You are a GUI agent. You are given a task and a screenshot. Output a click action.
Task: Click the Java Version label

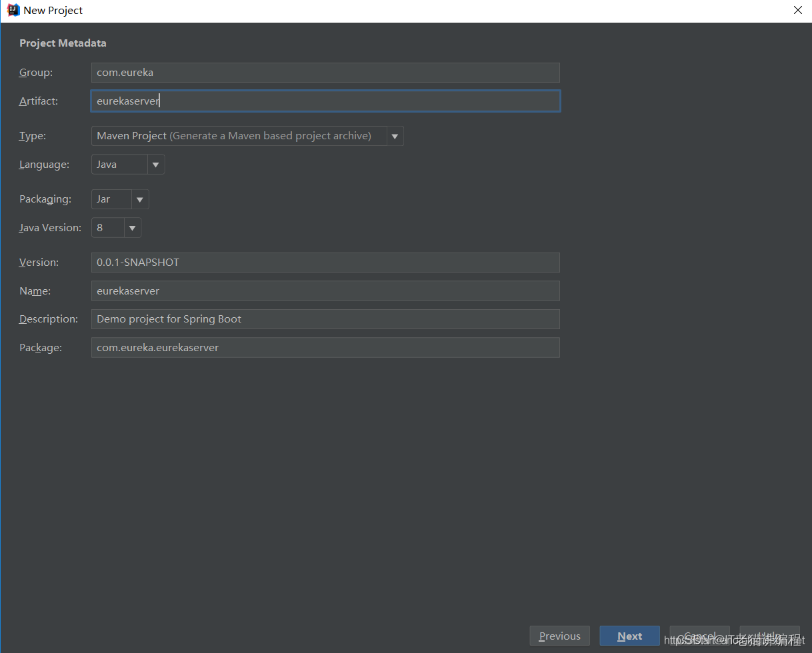(50, 228)
